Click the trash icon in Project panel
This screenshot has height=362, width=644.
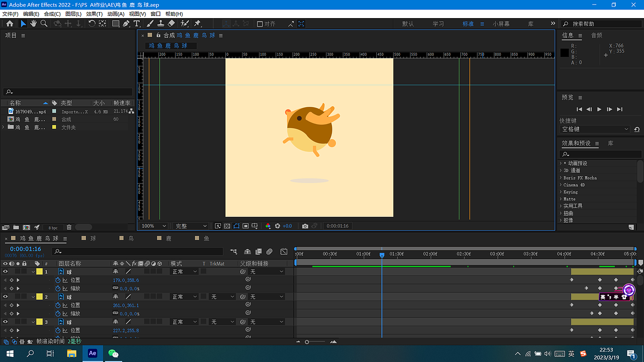(69, 227)
